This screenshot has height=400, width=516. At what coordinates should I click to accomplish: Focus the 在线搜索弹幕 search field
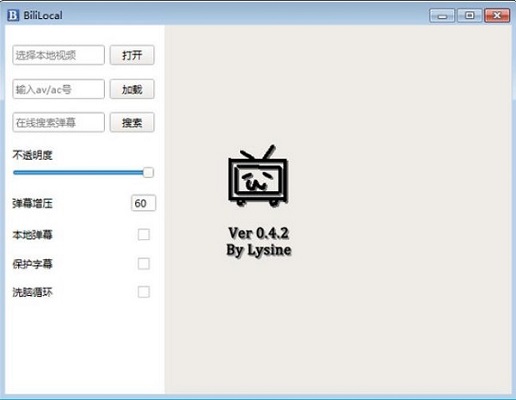(x=59, y=122)
